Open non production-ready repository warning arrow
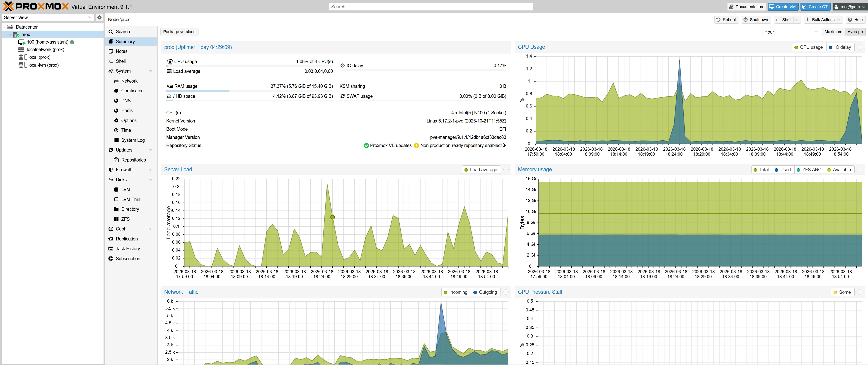The height and width of the screenshot is (365, 868). coord(504,146)
